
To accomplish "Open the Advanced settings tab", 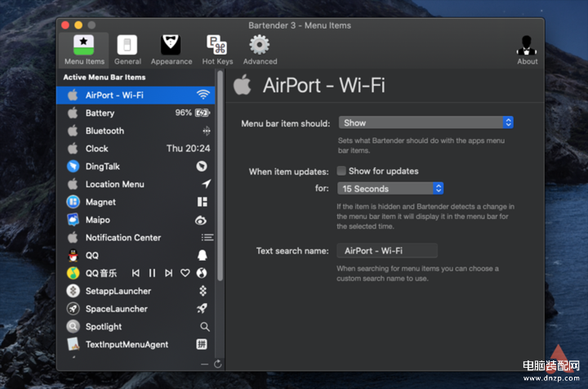I will 260,51.
